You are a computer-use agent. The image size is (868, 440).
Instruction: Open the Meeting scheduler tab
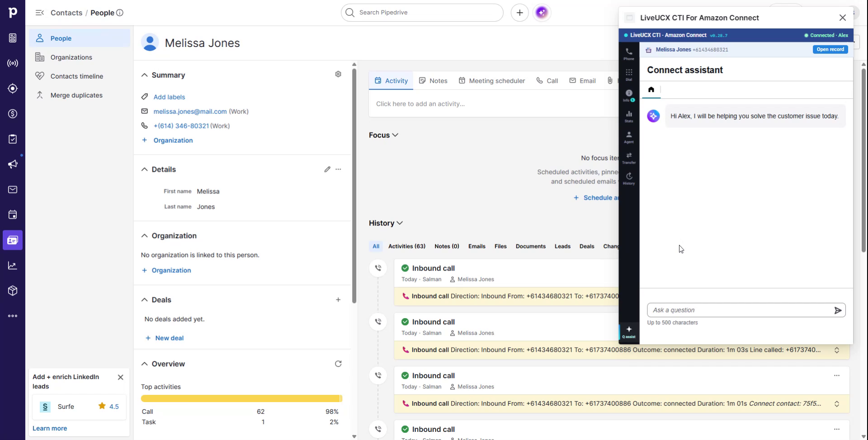pos(492,81)
